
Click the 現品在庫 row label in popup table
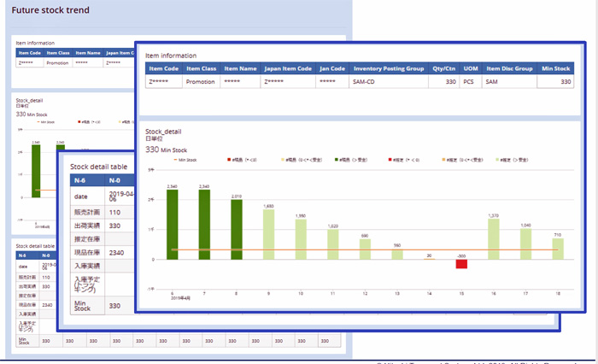coord(87,253)
